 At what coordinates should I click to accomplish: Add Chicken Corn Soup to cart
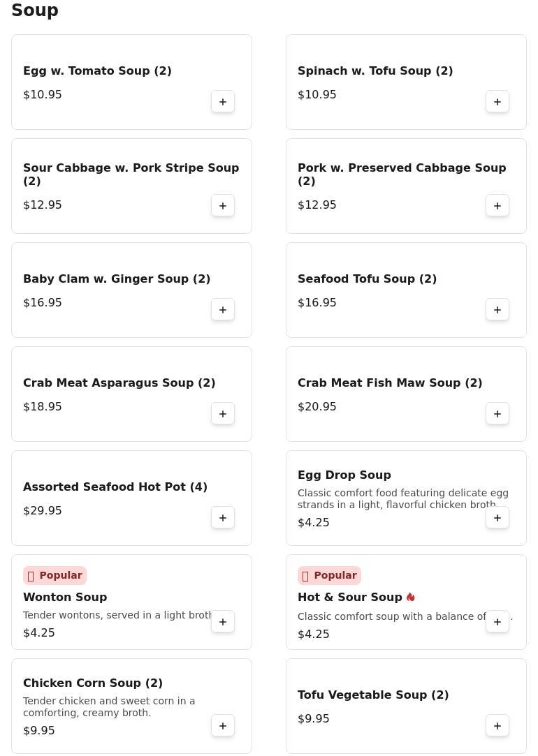223,726
